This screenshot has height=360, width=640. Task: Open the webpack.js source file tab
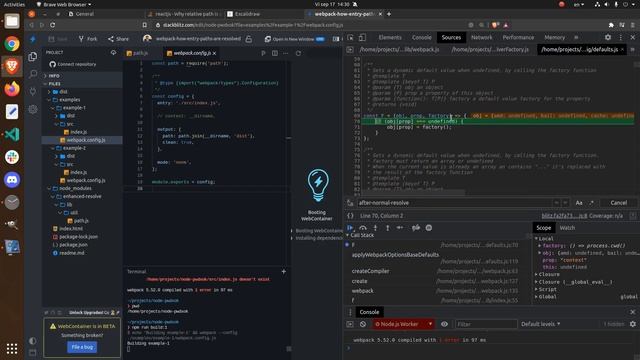point(399,50)
